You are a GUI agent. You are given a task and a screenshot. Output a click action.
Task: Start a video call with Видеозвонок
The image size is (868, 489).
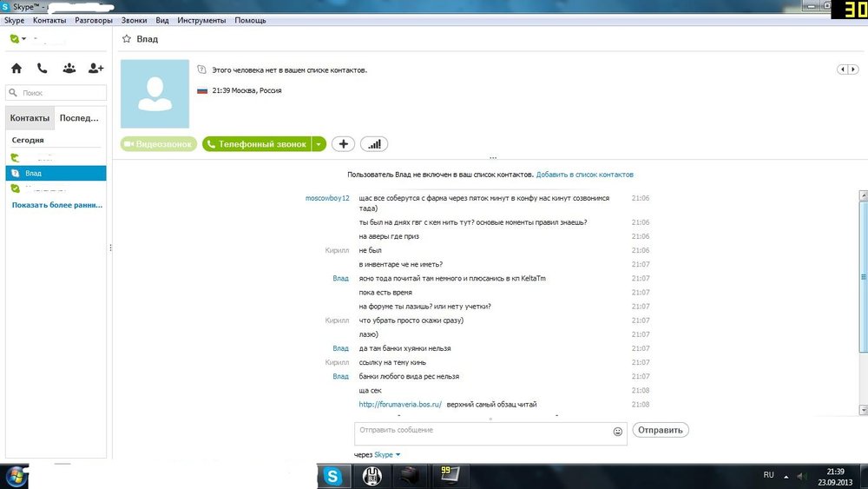click(x=159, y=144)
